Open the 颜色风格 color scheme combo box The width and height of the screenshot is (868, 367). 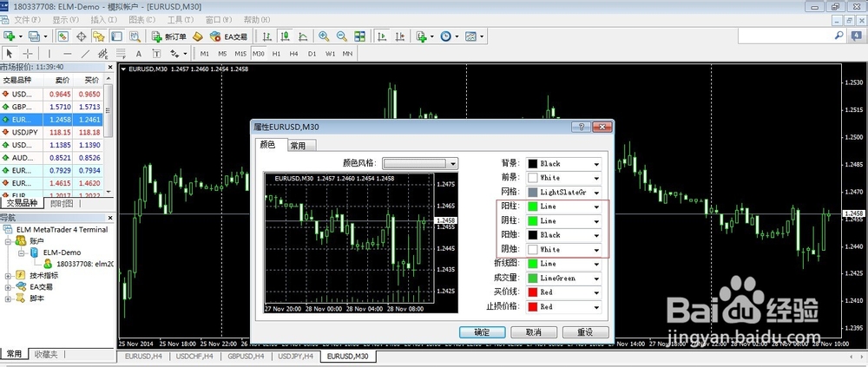point(420,163)
